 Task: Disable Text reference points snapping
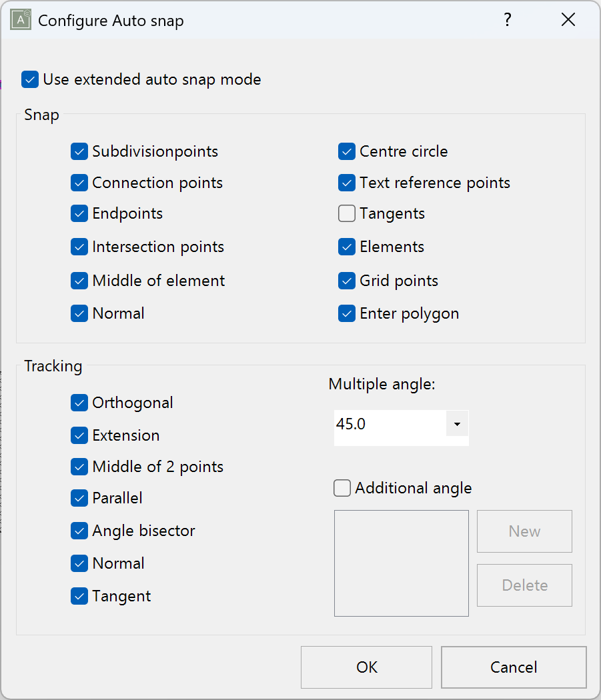pos(346,183)
